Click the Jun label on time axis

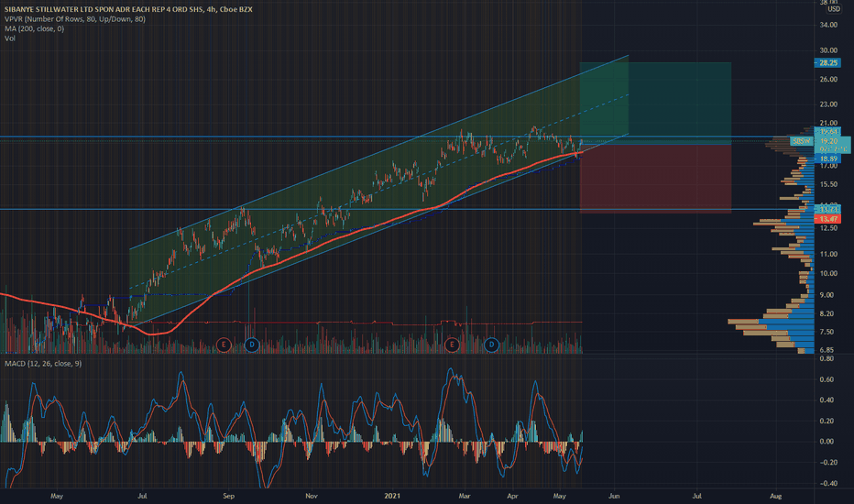click(614, 496)
